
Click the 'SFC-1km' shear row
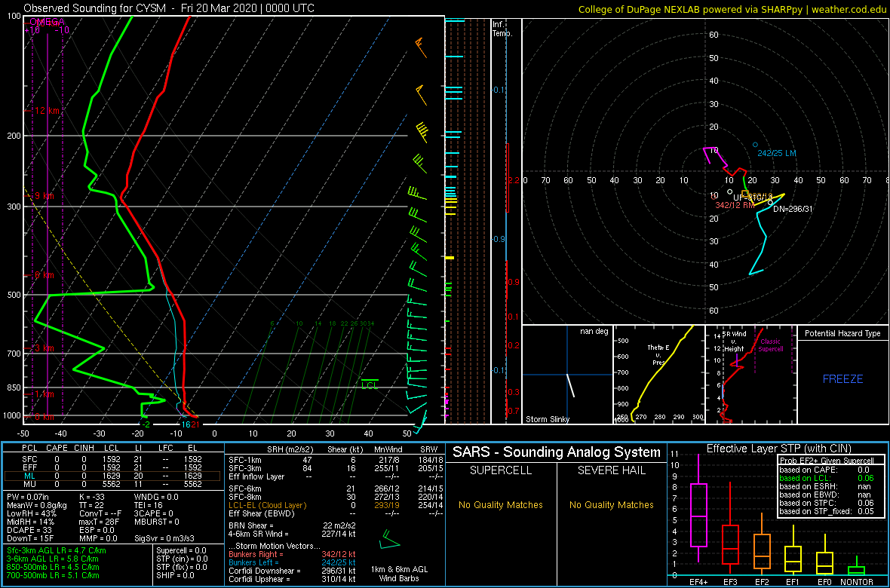(335, 459)
